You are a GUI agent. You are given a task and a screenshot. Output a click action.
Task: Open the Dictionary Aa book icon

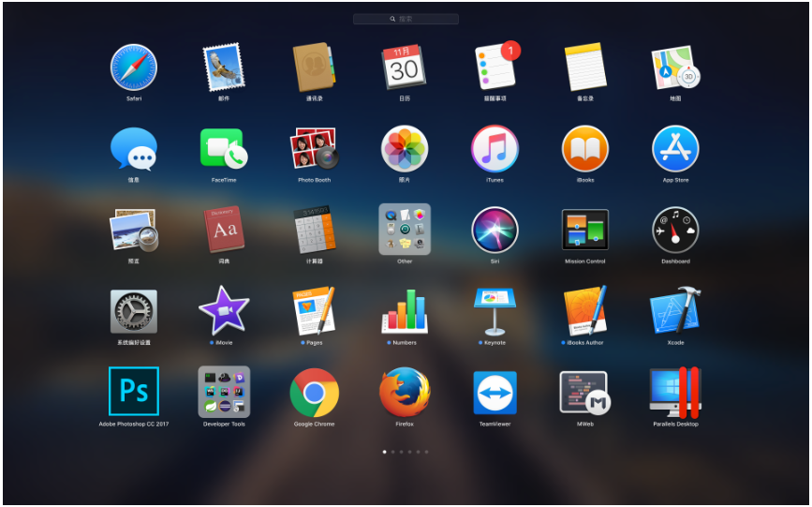coord(224,230)
